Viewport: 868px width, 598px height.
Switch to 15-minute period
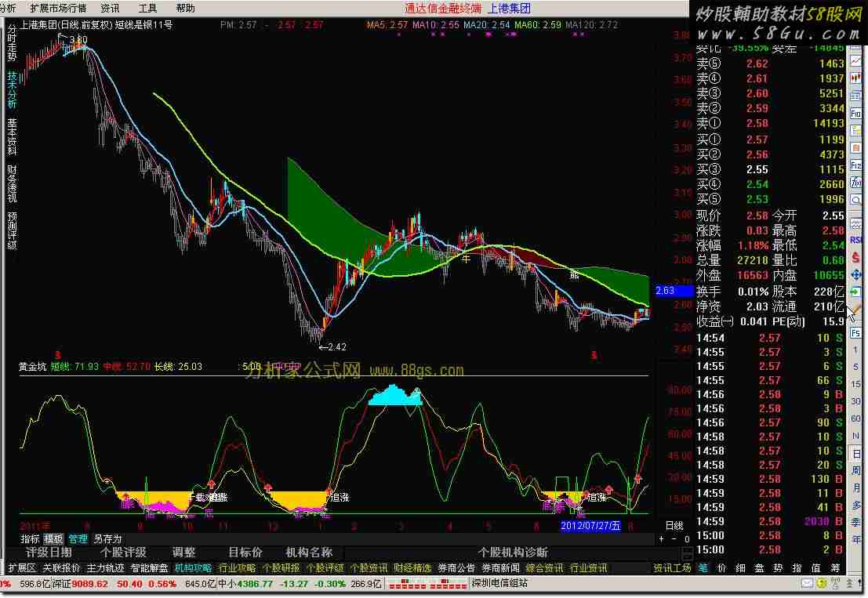[x=855, y=384]
